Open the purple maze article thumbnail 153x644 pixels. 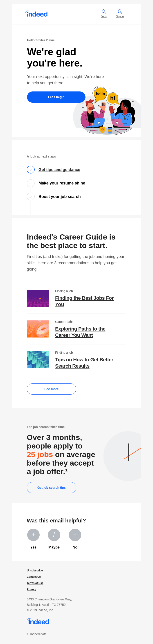point(38,298)
